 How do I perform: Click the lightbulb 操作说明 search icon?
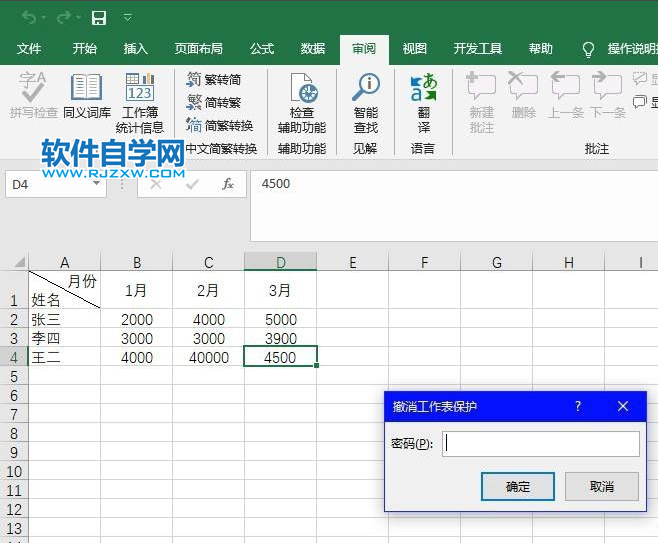(588, 49)
